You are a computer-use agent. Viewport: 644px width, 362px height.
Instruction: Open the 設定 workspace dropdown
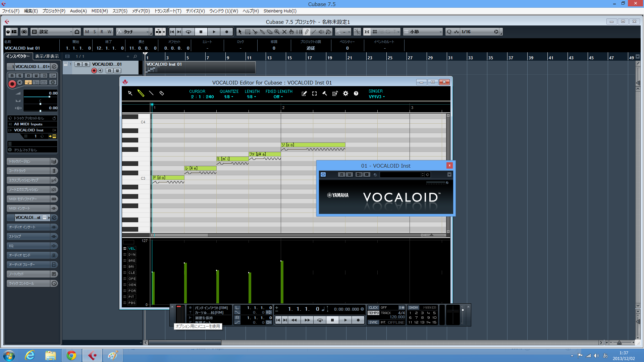coord(52,32)
